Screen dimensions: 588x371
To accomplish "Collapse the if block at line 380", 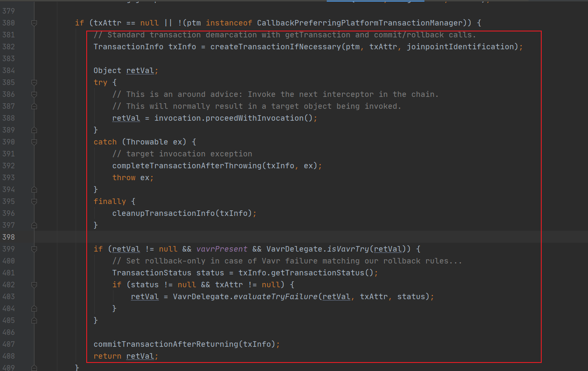I will [34, 23].
